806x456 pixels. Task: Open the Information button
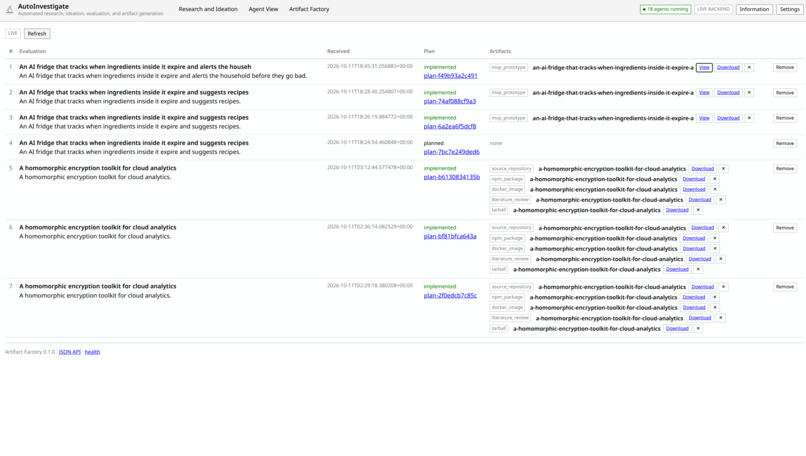coord(754,9)
